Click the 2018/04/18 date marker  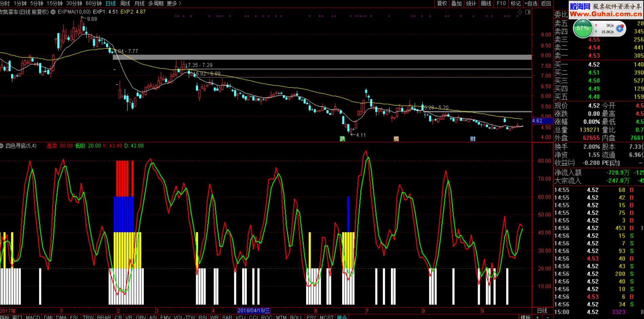[254, 311]
